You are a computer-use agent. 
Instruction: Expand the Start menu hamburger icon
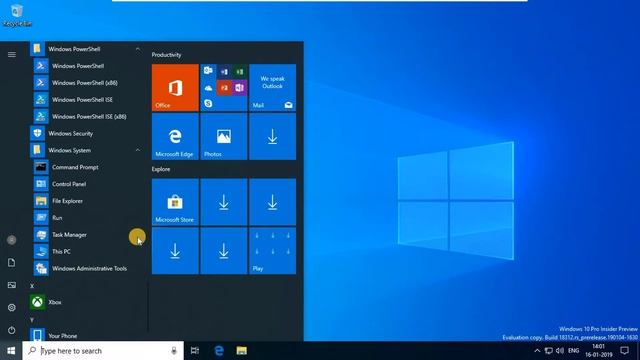pos(12,54)
